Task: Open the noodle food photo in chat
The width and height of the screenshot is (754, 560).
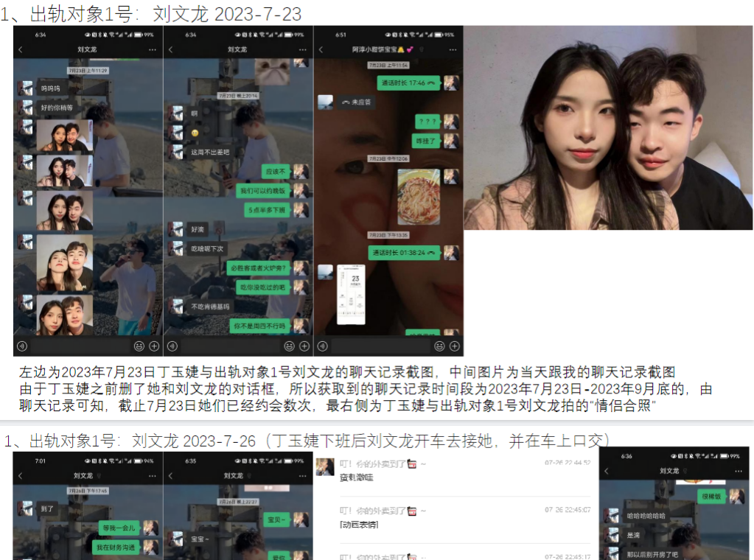Action: pyautogui.click(x=419, y=197)
